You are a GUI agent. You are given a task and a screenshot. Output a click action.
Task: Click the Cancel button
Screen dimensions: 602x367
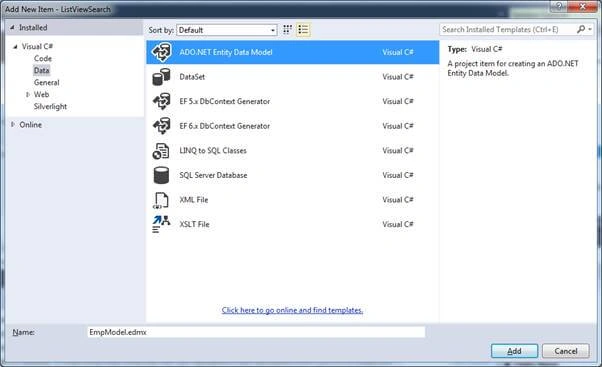click(566, 351)
